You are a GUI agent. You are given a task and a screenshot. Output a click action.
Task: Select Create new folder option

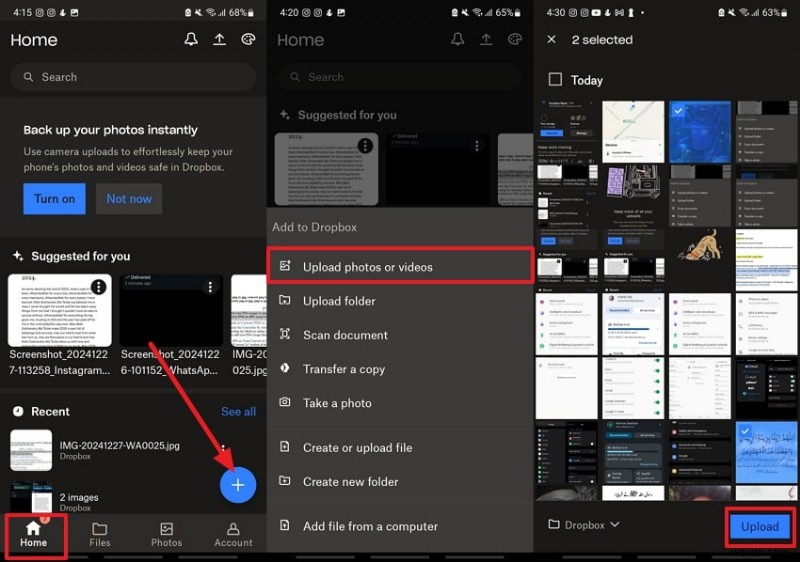400,481
